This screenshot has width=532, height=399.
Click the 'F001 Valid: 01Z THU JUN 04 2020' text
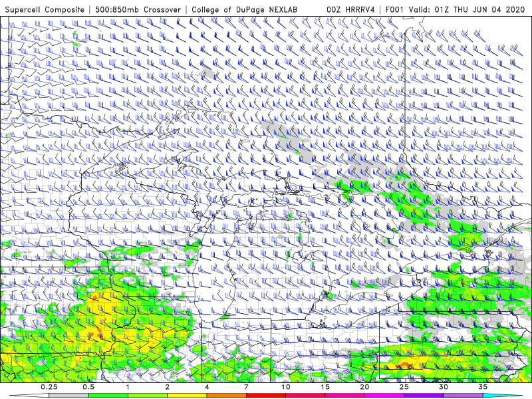coord(456,10)
